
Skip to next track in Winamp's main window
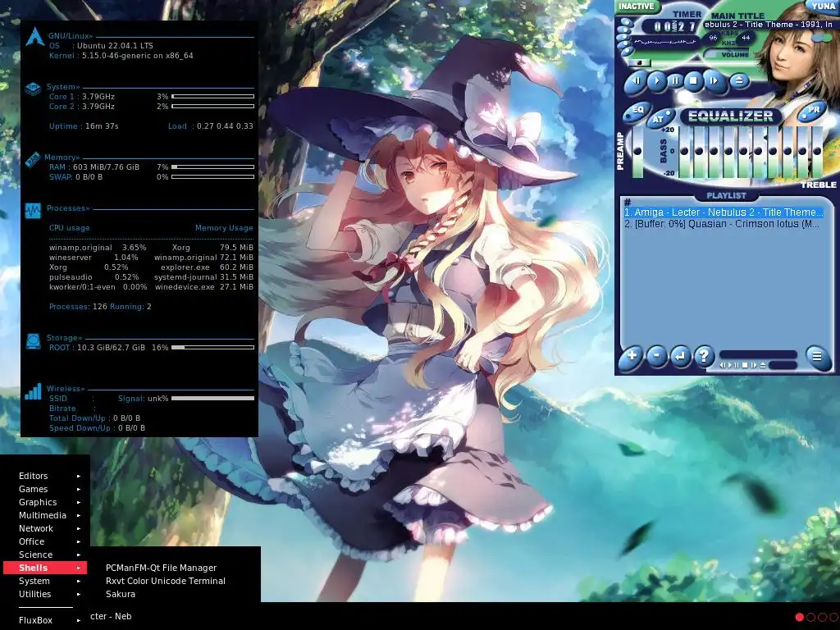click(x=714, y=80)
